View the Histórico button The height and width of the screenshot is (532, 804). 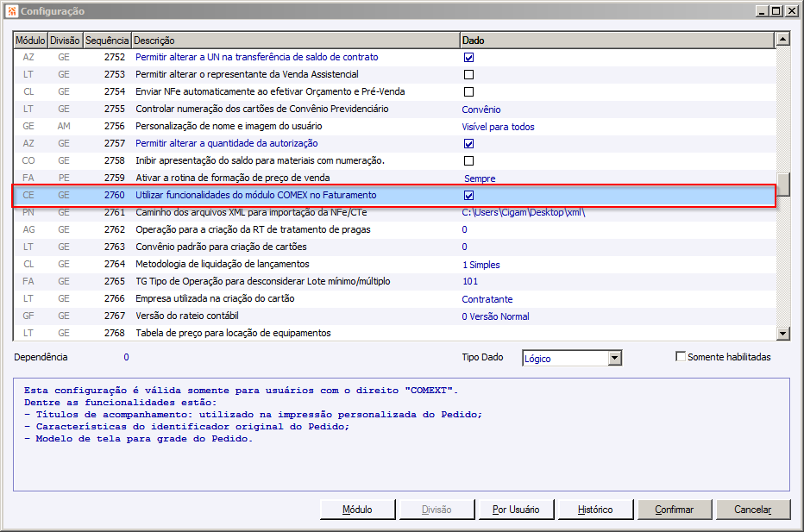click(595, 510)
